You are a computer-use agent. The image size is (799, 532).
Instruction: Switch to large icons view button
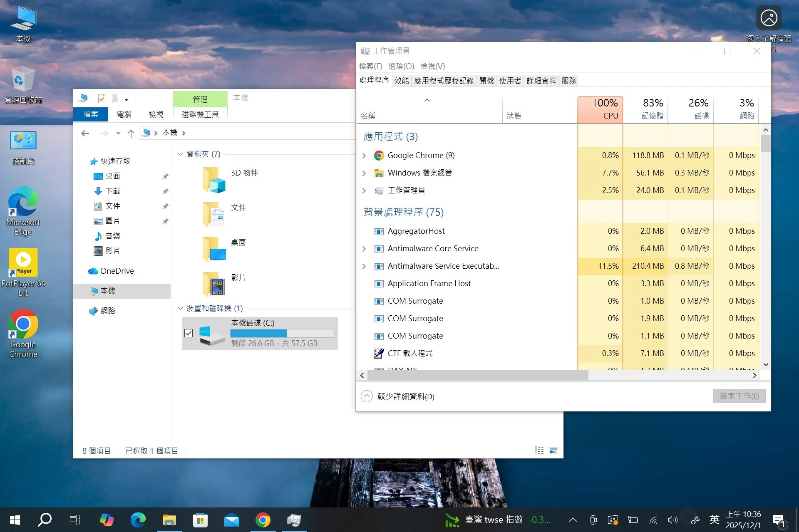click(x=553, y=451)
